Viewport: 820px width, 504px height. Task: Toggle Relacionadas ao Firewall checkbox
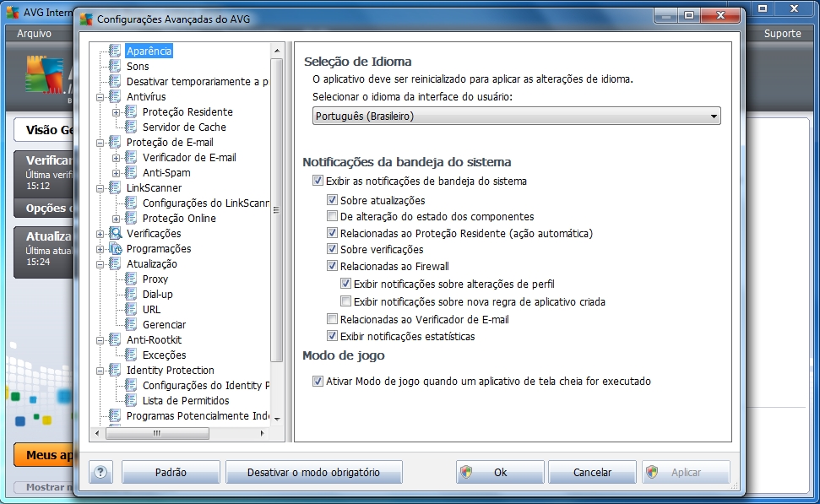point(332,266)
